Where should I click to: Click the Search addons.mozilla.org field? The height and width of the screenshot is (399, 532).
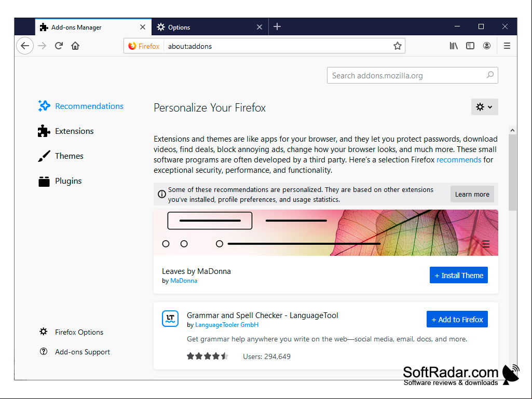(412, 75)
